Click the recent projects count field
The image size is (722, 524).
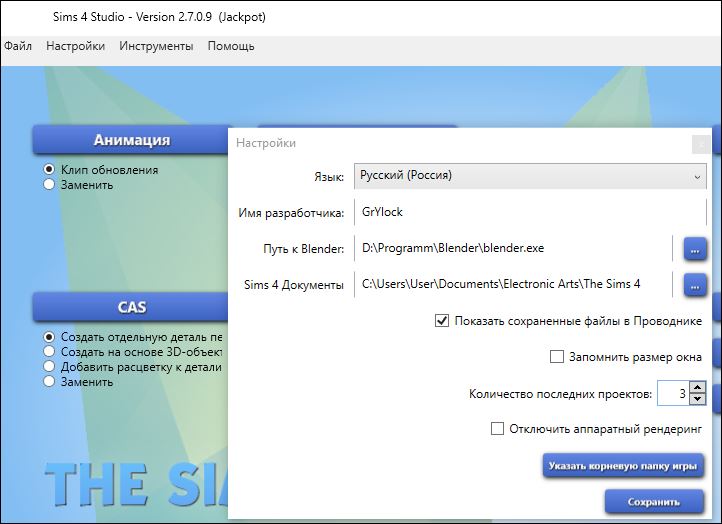pyautogui.click(x=673, y=393)
